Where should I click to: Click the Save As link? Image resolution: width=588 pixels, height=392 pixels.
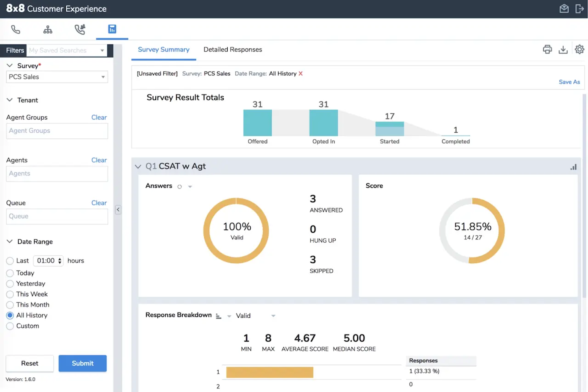(x=569, y=82)
